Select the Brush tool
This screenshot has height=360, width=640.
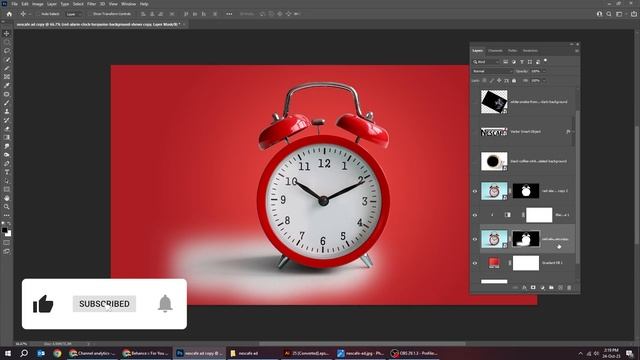tap(7, 103)
